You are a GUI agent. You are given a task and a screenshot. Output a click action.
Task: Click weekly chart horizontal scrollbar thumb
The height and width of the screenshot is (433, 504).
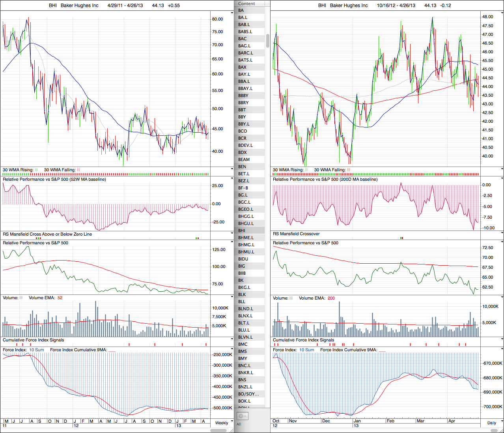click(x=218, y=430)
